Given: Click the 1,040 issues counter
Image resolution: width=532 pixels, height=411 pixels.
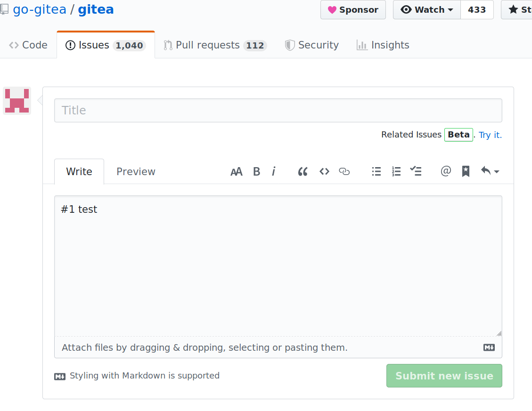Looking at the screenshot, I should (129, 46).
